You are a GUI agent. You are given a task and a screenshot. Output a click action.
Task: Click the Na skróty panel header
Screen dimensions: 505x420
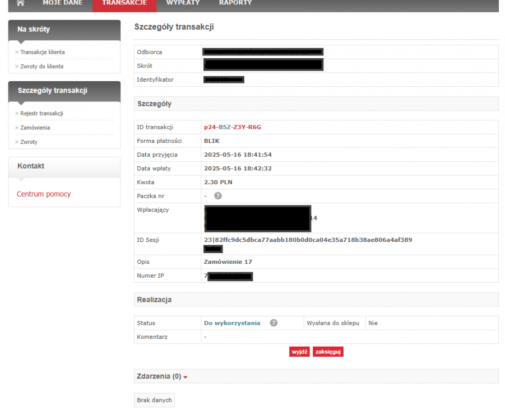point(64,30)
